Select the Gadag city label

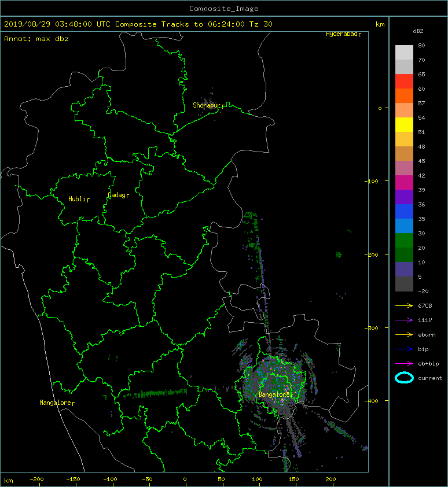(x=118, y=195)
